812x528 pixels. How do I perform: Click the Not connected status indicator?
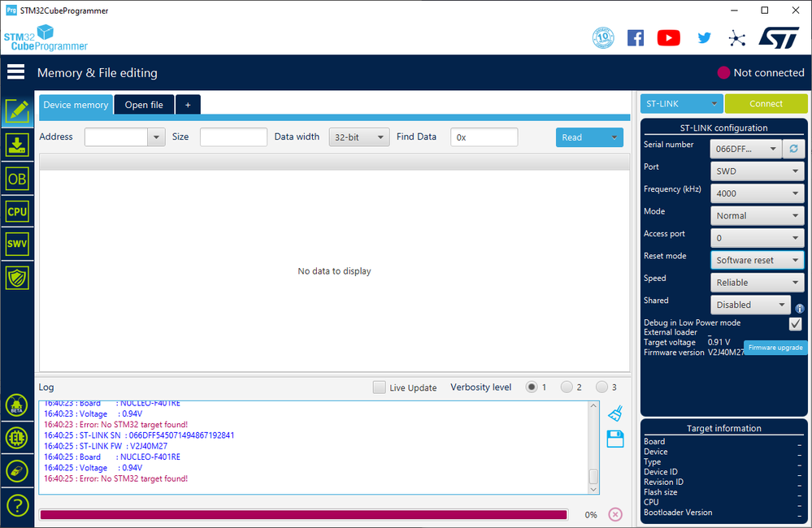click(761, 72)
